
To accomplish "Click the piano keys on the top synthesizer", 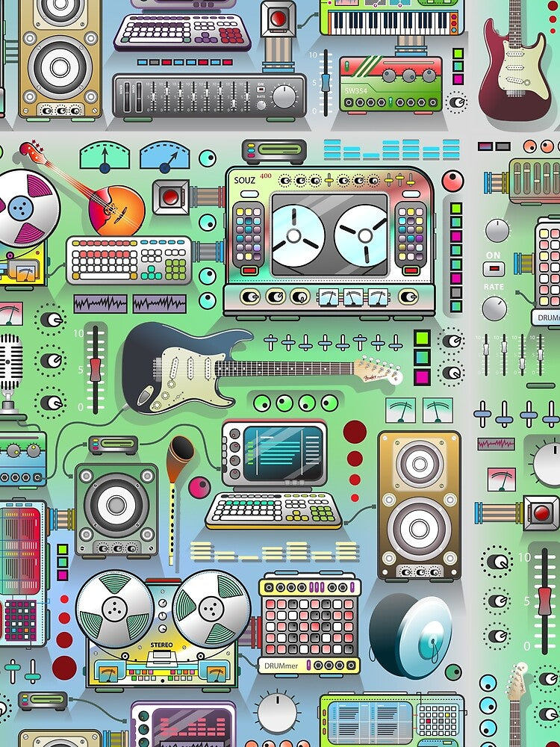I will pos(388,22).
